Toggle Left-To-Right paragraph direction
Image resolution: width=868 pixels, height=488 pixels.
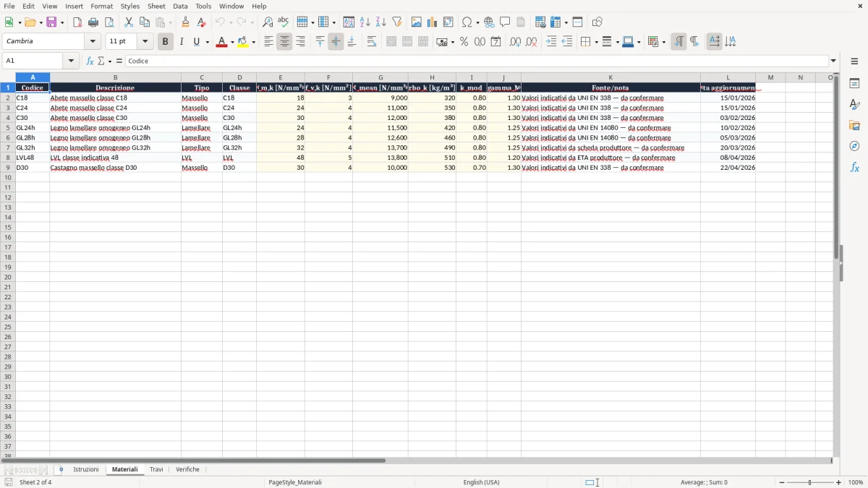(x=678, y=42)
